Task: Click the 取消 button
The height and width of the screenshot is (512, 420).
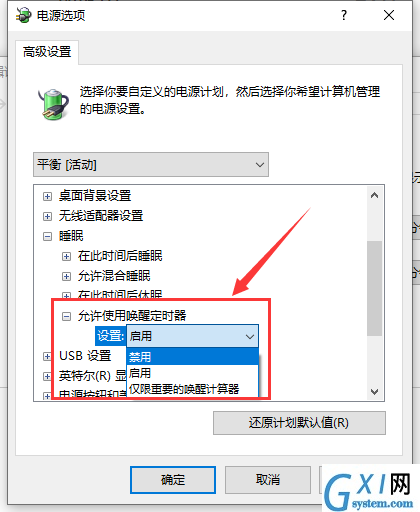Action: [x=268, y=480]
